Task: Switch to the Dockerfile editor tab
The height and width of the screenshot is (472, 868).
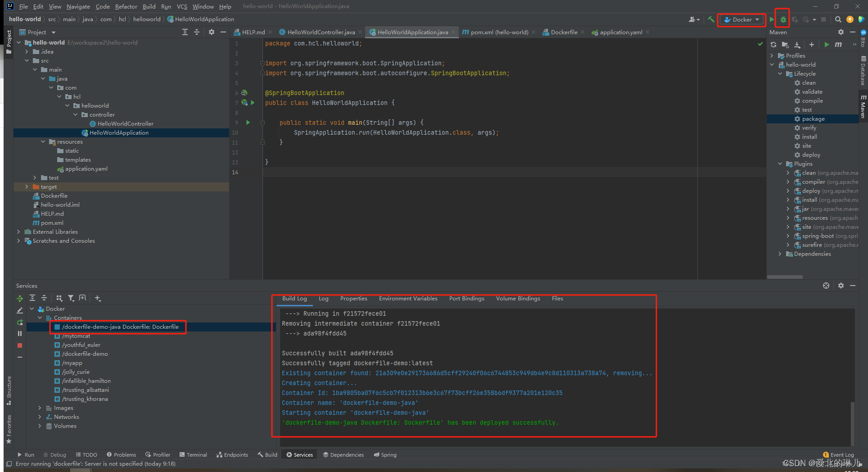Action: point(563,32)
